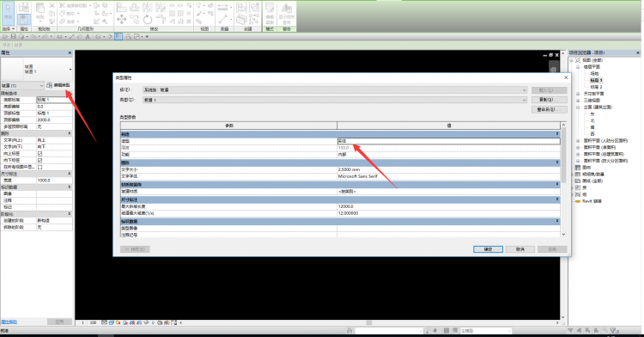Click the Cope geometry icon in ribbon
Image resolution: width=644 pixels, height=337 pixels.
point(63,5)
